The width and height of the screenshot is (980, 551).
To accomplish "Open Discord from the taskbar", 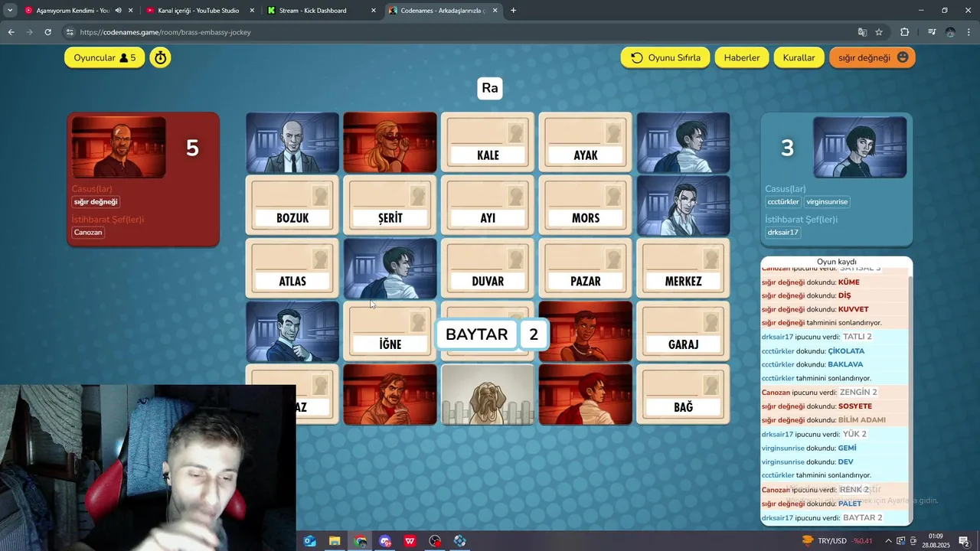I will click(385, 541).
